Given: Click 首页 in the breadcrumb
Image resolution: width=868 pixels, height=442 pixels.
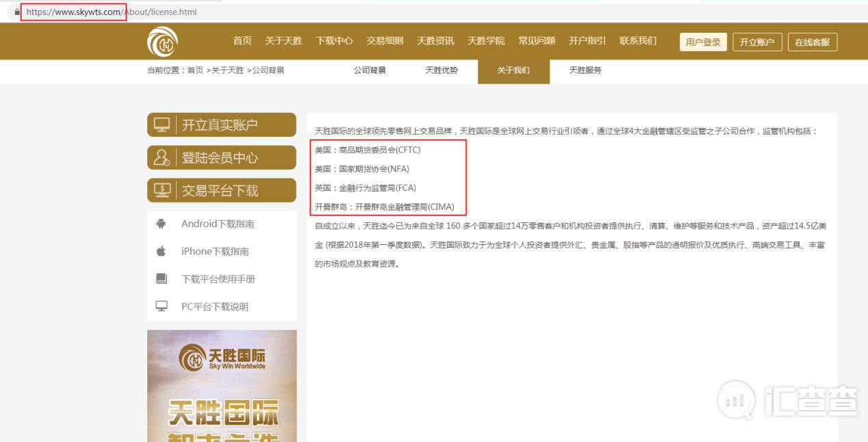Looking at the screenshot, I should pyautogui.click(x=195, y=70).
